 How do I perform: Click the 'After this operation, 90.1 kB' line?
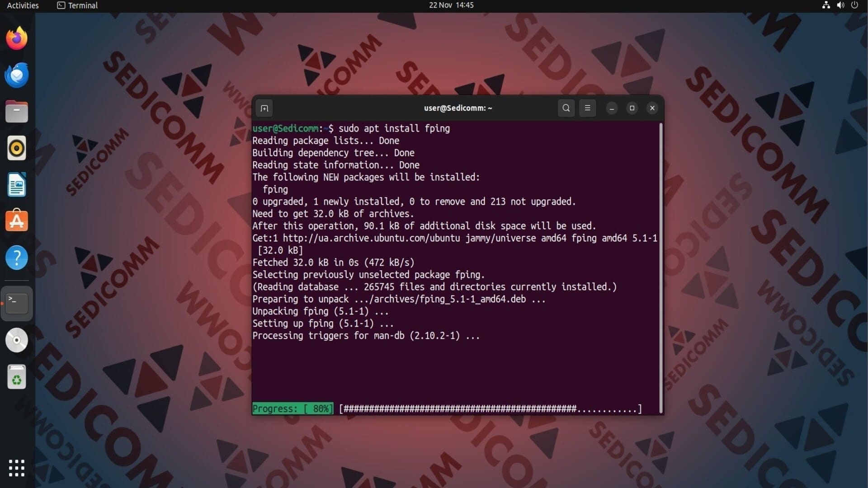(424, 226)
